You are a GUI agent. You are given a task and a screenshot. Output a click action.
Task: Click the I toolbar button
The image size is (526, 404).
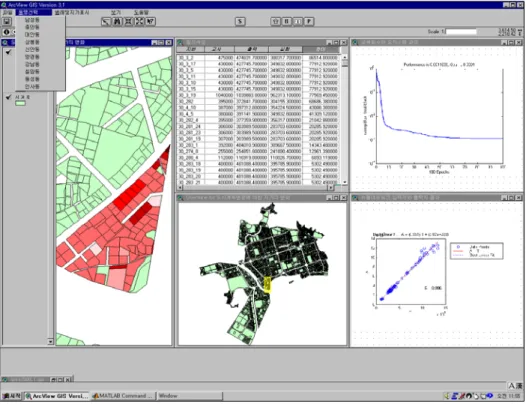click(298, 21)
